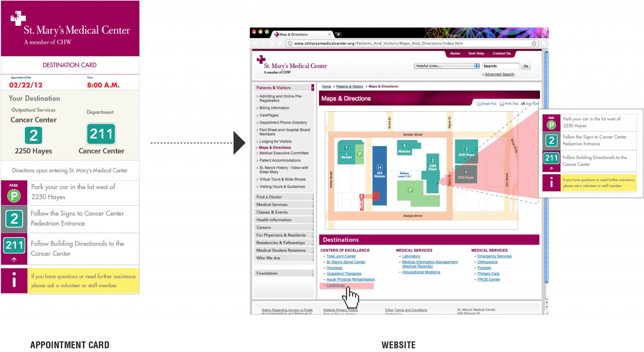
Task: Open Billing Information in the sidebar
Action: tap(274, 108)
